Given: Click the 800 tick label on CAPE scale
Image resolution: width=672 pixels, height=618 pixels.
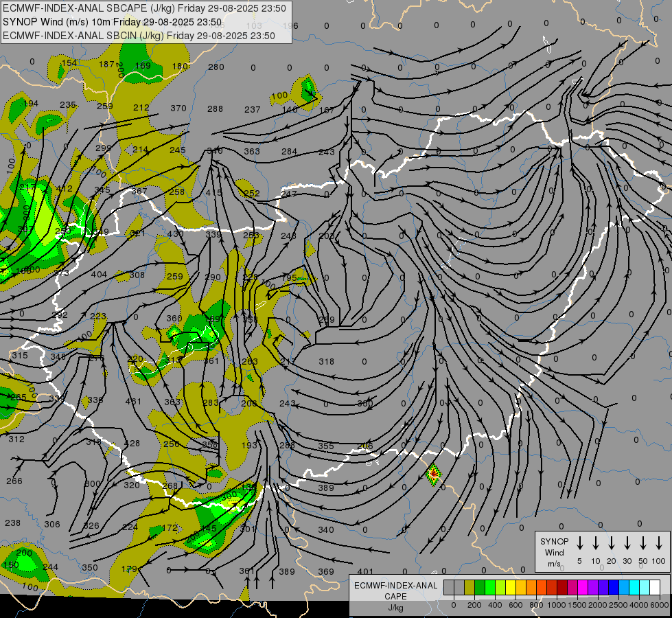Looking at the screenshot, I should 536,605.
